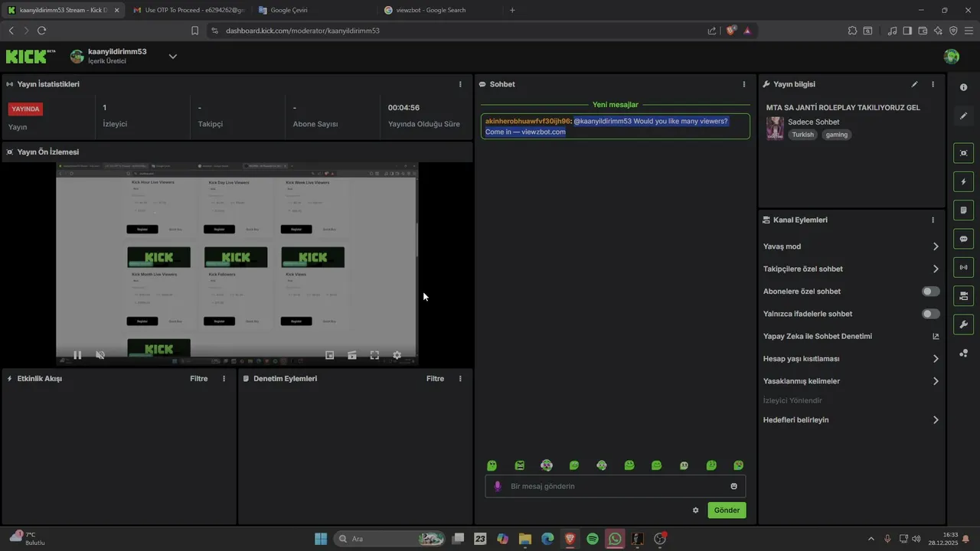The height and width of the screenshot is (551, 980).
Task: Enable Yalnızca ifadelerle sohbet switch
Action: coord(931,314)
